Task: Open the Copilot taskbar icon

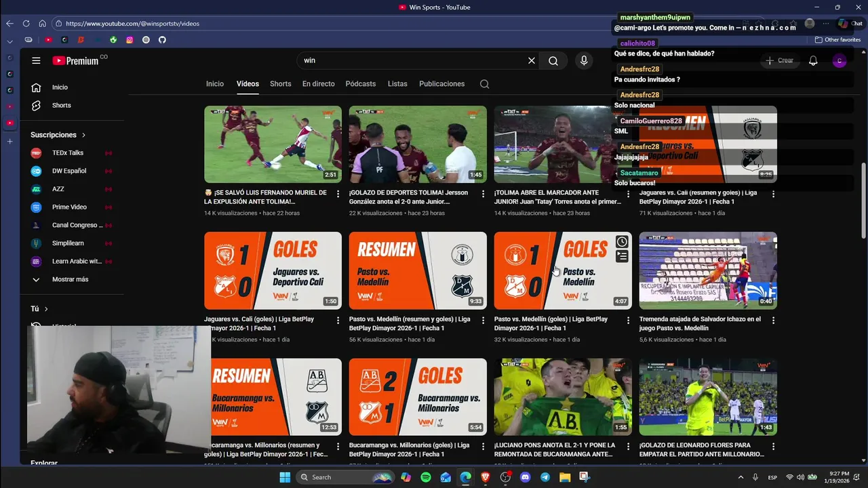Action: tap(406, 477)
